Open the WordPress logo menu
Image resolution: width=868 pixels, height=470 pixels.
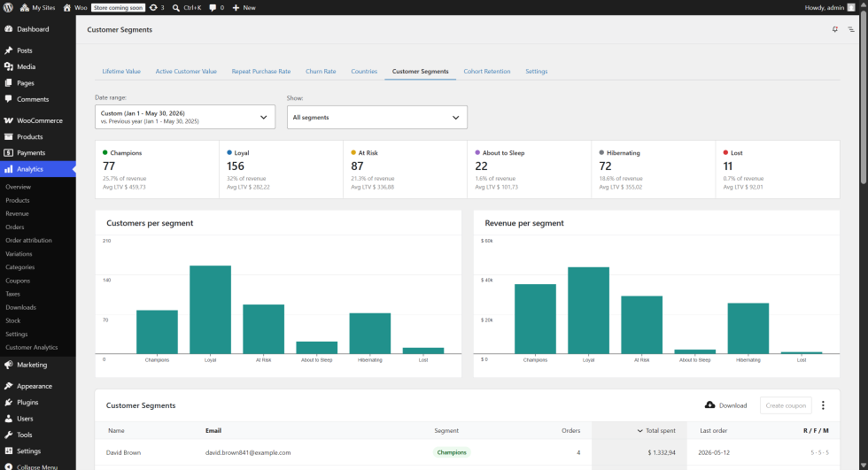[x=8, y=8]
